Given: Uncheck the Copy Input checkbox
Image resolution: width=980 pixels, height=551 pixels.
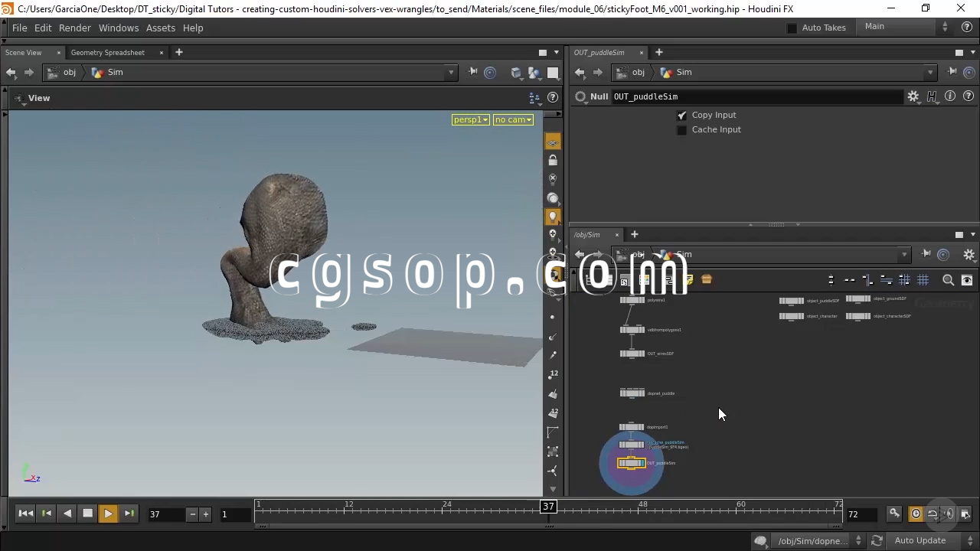Looking at the screenshot, I should tap(681, 116).
